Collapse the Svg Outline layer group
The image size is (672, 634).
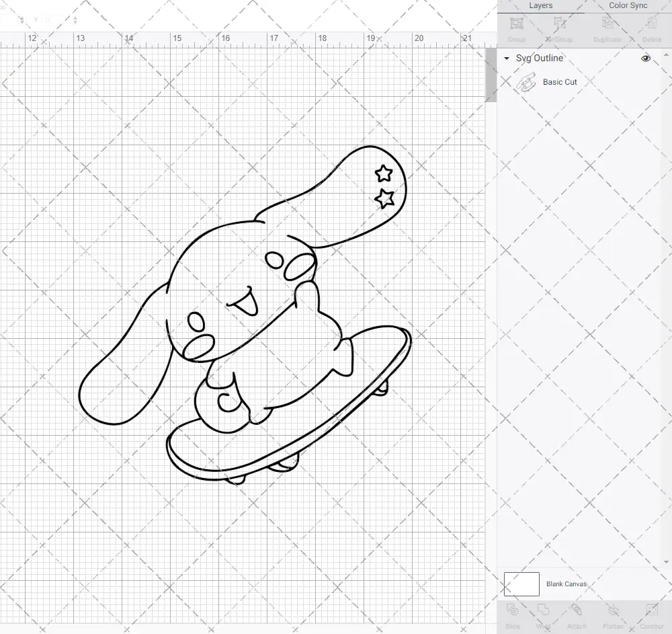click(507, 58)
